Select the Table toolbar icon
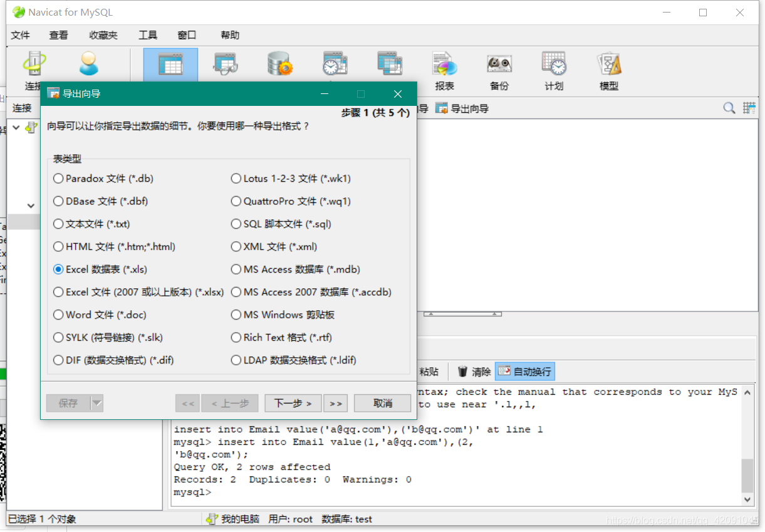This screenshot has height=532, width=765. click(170, 65)
